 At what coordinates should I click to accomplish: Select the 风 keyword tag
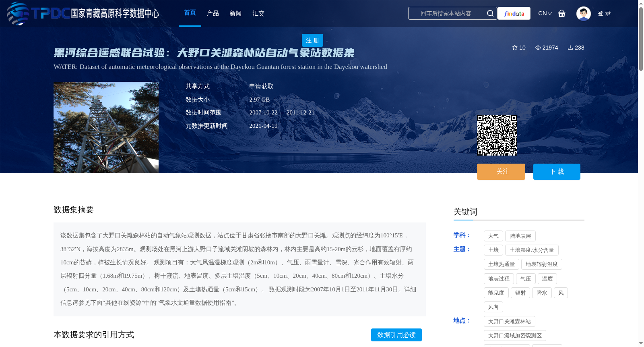(x=561, y=293)
